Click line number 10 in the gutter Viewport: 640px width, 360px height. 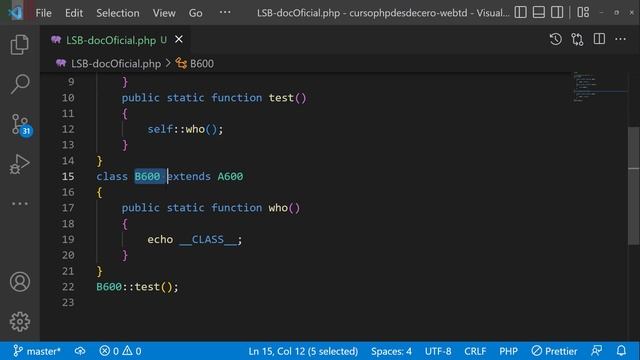pyautogui.click(x=68, y=98)
